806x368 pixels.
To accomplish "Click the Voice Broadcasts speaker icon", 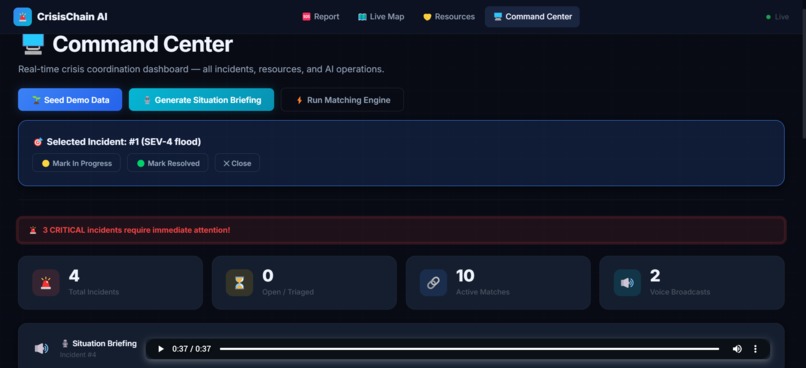I will pos(627,283).
